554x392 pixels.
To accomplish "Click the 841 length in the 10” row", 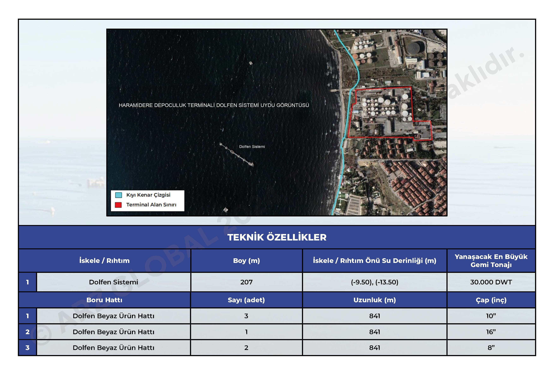I will point(375,316).
